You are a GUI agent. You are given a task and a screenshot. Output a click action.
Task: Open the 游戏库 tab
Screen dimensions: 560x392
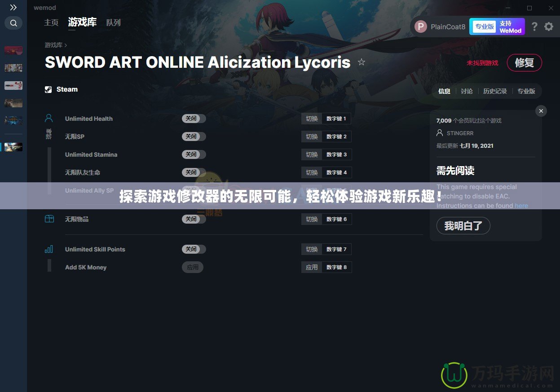click(82, 22)
